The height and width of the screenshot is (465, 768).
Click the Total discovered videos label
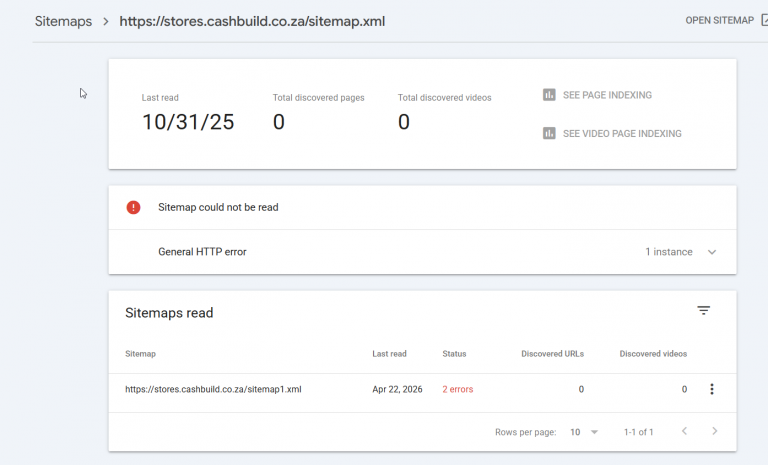point(444,98)
